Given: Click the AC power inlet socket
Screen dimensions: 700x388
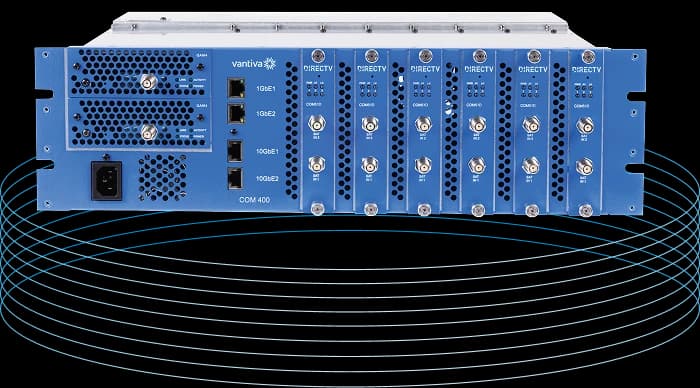Looking at the screenshot, I should (x=106, y=180).
